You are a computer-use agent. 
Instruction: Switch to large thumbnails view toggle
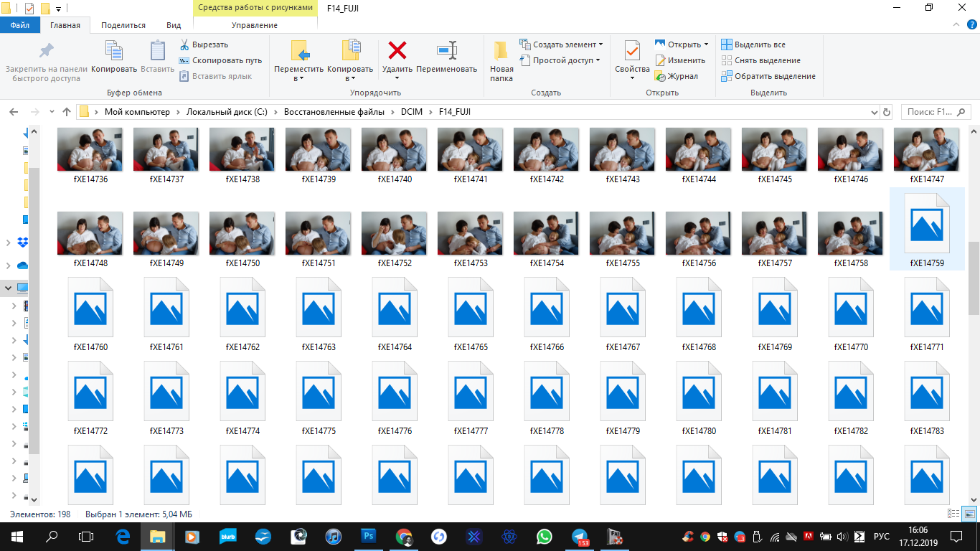(969, 514)
